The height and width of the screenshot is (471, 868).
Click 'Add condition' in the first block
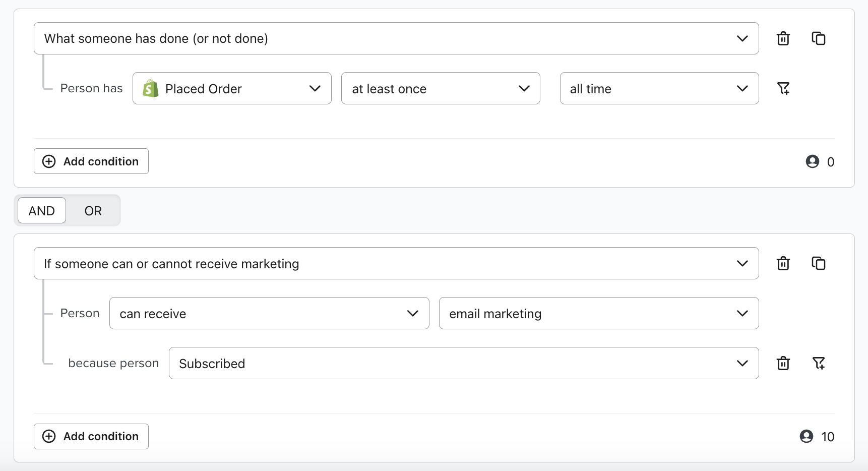click(91, 161)
